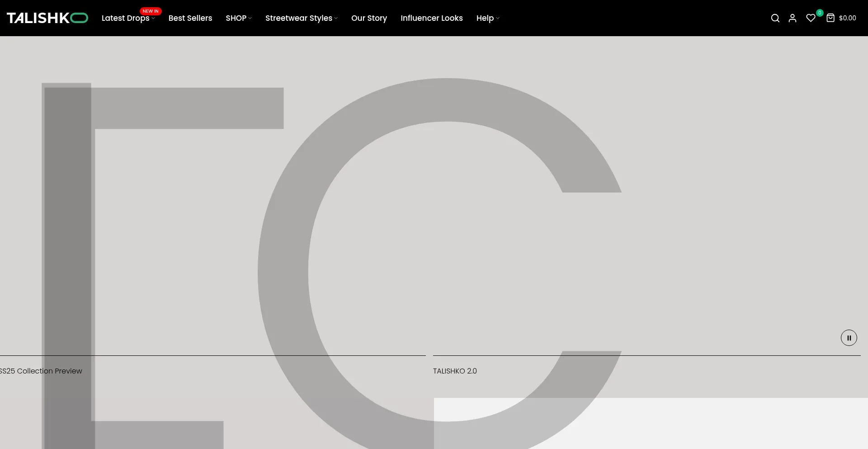The height and width of the screenshot is (449, 868).
Task: Switch to the TALISHKO 2.0 slide
Action: coord(455,371)
